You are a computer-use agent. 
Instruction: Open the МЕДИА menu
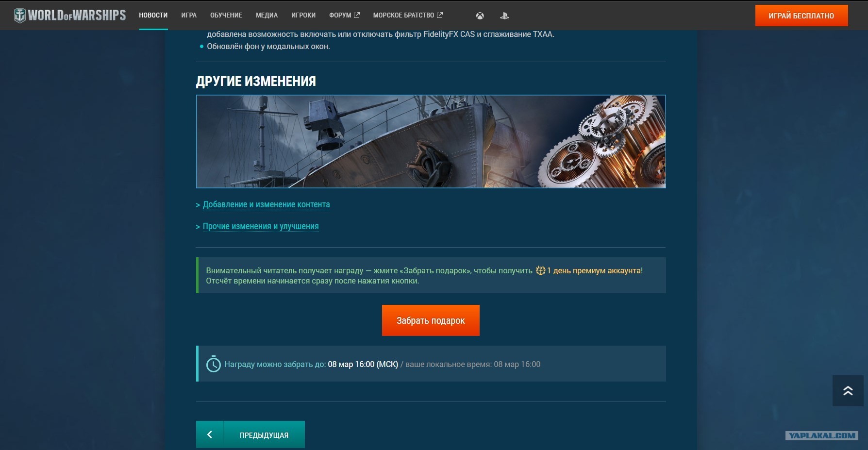click(x=267, y=16)
